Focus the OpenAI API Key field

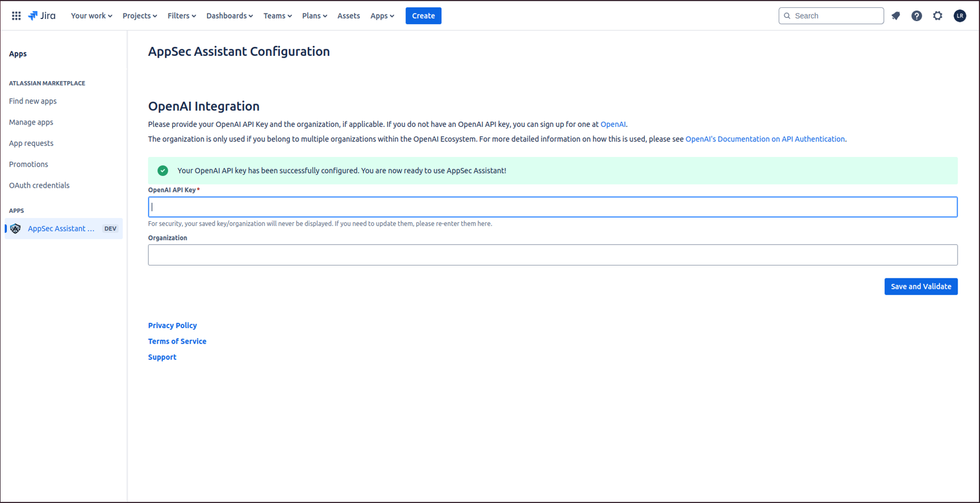[x=552, y=207]
